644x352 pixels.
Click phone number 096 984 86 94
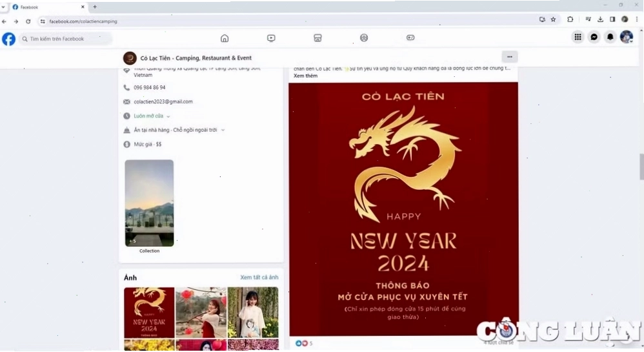pyautogui.click(x=150, y=88)
